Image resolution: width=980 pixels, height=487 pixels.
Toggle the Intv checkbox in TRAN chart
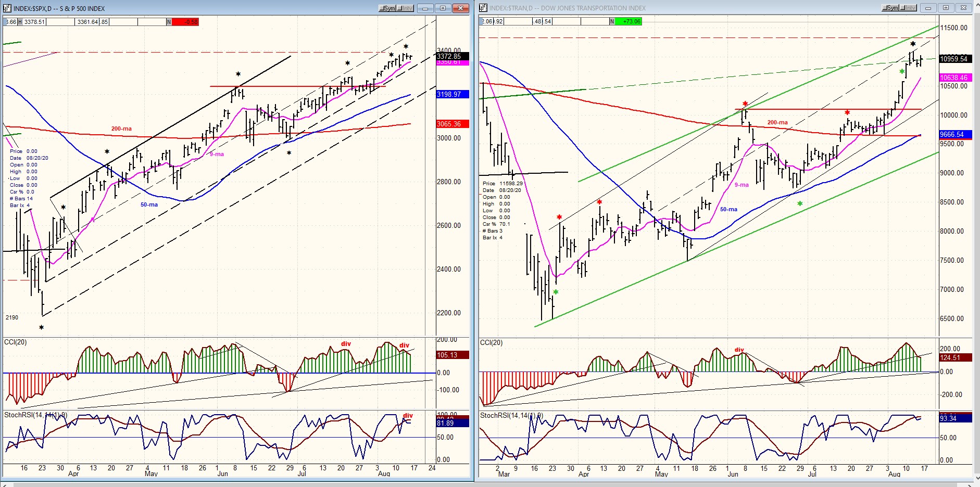(908, 8)
